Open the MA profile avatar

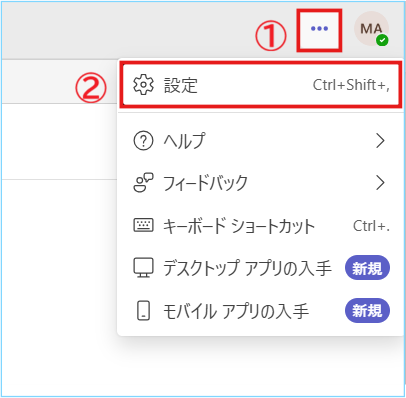(371, 29)
